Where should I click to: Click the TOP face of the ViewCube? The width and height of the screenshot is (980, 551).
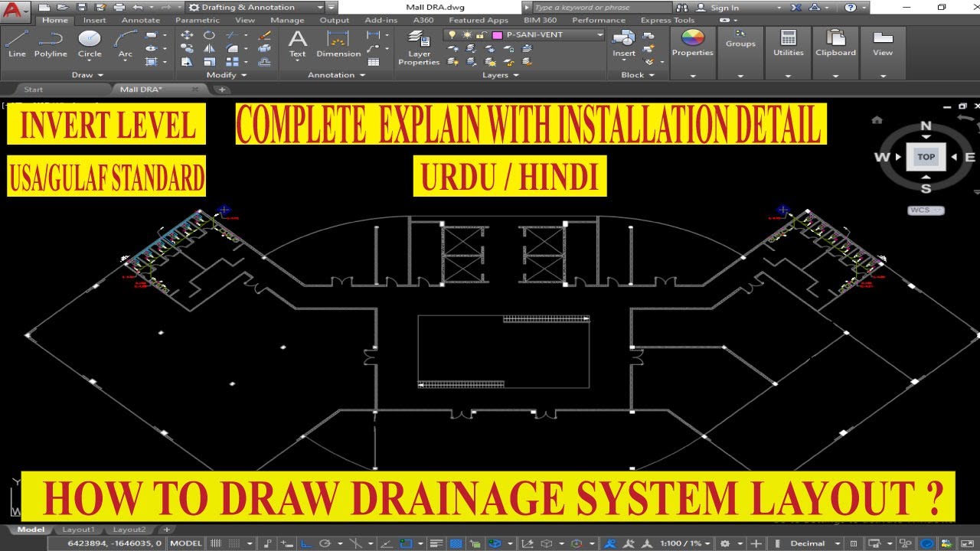(x=926, y=157)
